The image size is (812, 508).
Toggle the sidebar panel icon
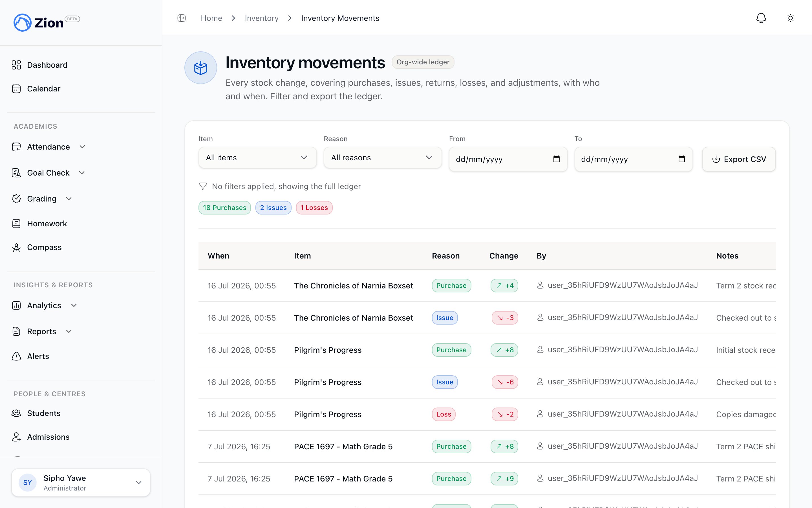click(x=182, y=18)
